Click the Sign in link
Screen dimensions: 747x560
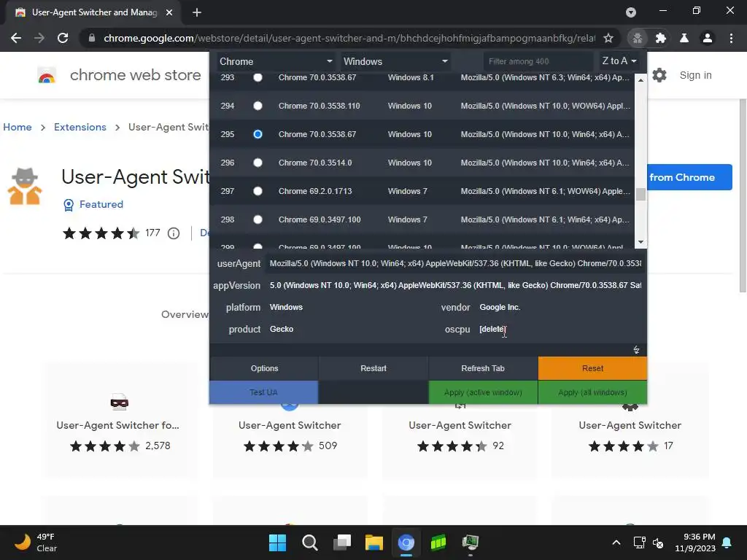coord(695,75)
